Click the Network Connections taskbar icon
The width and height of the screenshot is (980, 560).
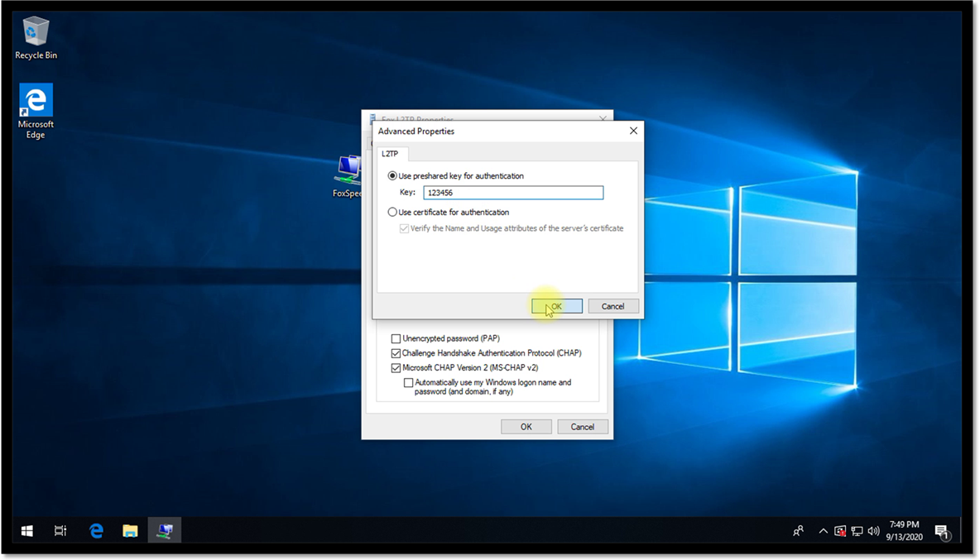tap(165, 530)
